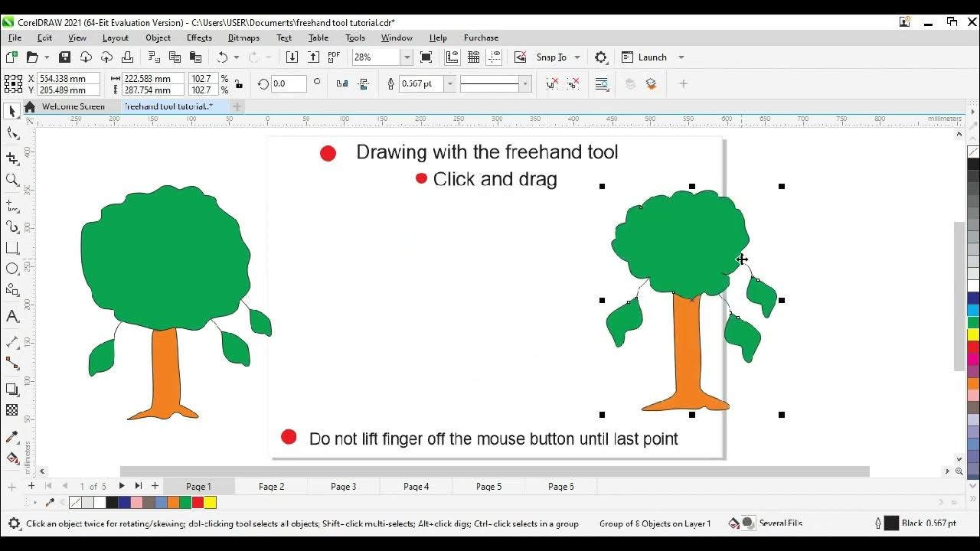
Task: Click the Full-screen preview icon
Action: (x=426, y=57)
